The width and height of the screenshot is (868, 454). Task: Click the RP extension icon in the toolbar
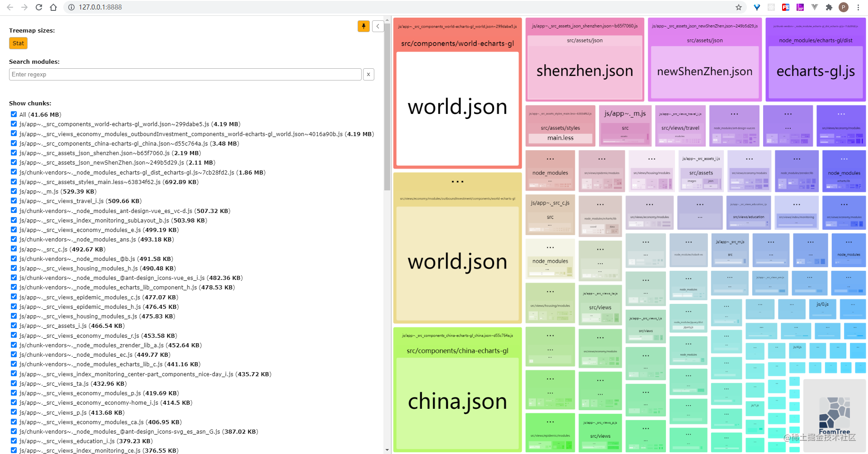pos(800,7)
